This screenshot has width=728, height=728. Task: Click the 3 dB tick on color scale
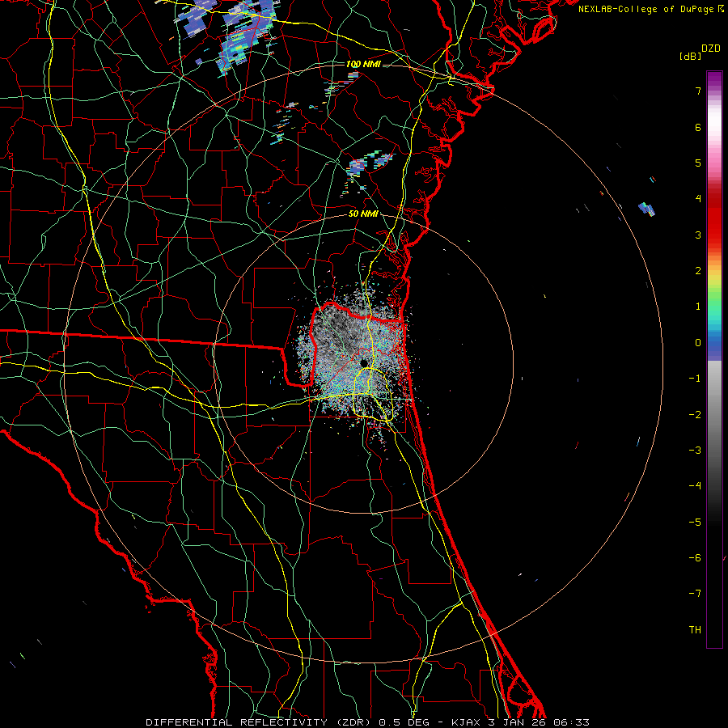coord(698,235)
